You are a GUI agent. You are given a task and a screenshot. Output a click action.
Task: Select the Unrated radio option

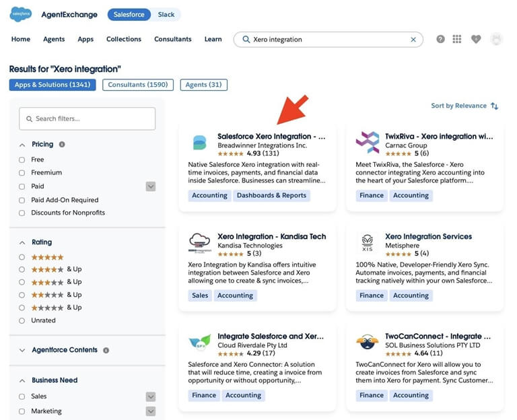coord(22,320)
